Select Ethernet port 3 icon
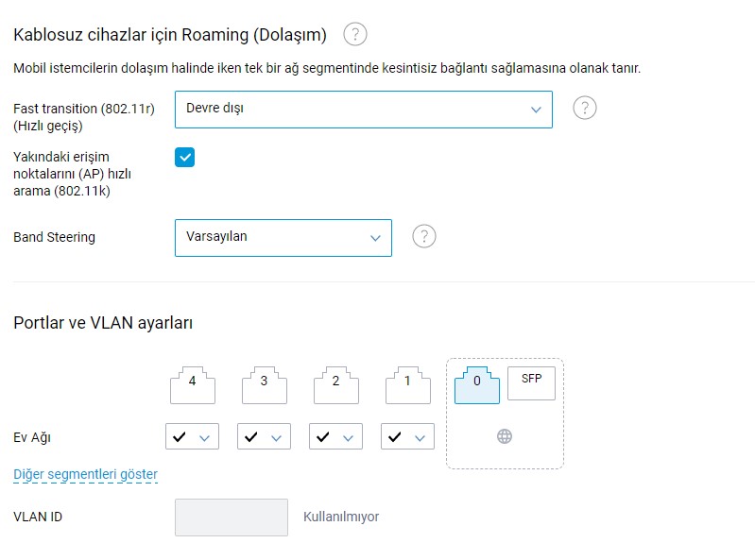The width and height of the screenshot is (755, 560). coord(265,385)
